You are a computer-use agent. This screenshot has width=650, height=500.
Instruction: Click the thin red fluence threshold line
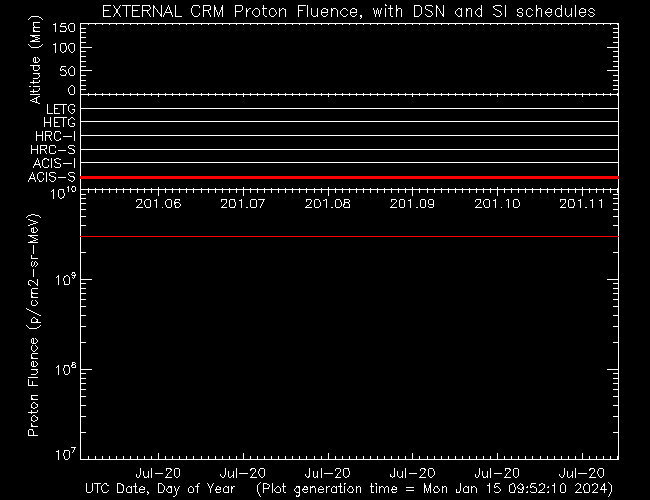349,236
